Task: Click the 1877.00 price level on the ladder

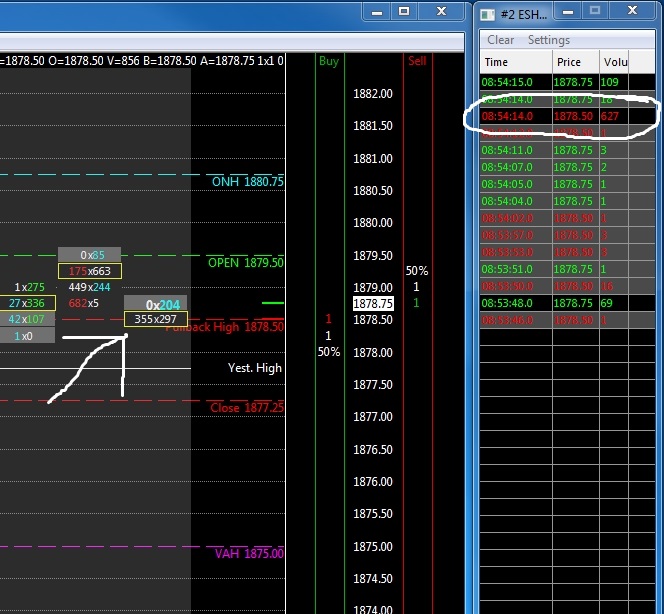Action: [373, 417]
